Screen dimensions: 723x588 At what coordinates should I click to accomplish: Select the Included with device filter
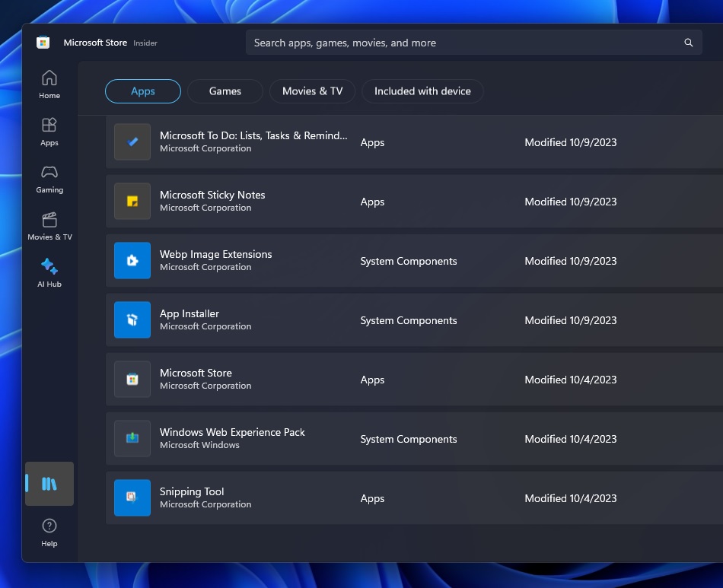[x=423, y=91]
